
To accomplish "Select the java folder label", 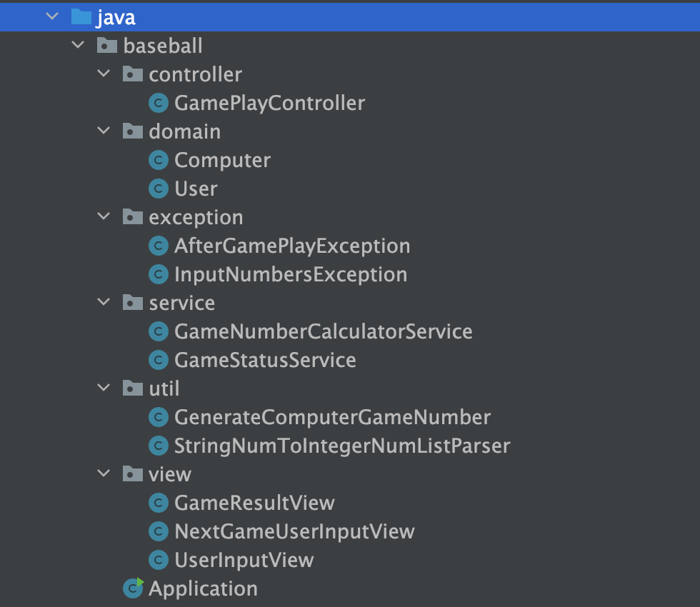I will (x=115, y=18).
